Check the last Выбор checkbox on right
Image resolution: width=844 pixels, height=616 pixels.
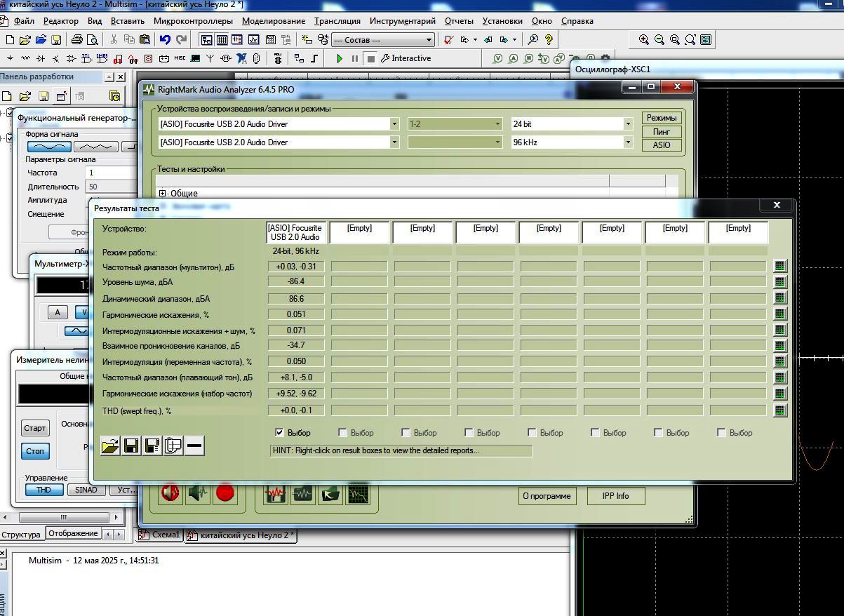pos(722,433)
